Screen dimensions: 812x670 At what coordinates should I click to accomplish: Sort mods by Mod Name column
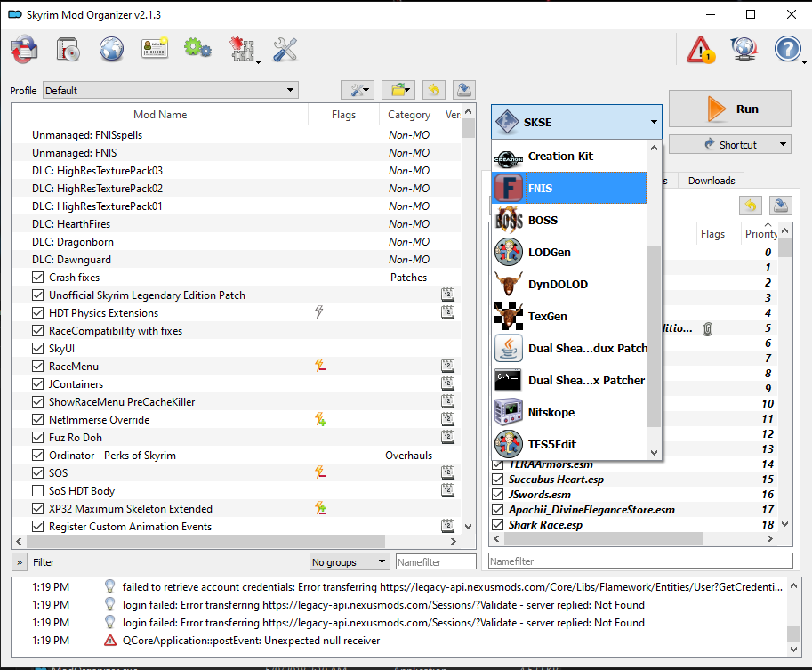[x=160, y=115]
